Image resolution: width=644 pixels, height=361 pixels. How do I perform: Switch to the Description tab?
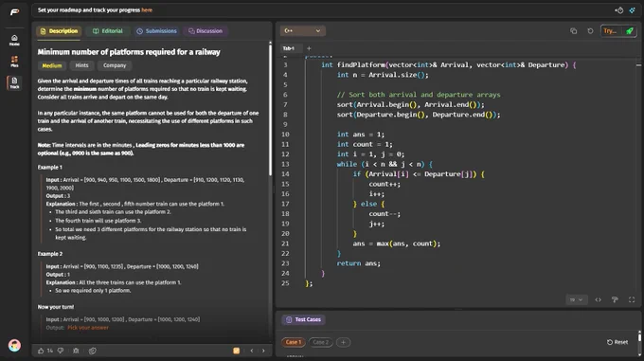[59, 31]
